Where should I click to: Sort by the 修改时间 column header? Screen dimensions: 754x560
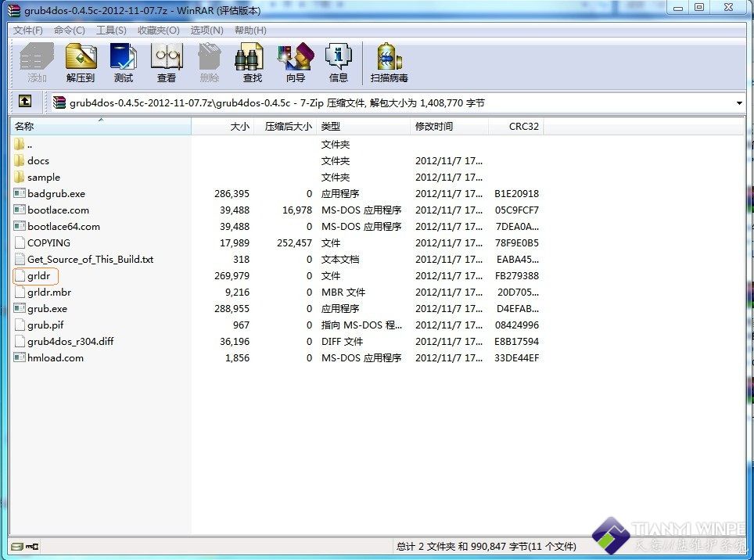pos(449,127)
